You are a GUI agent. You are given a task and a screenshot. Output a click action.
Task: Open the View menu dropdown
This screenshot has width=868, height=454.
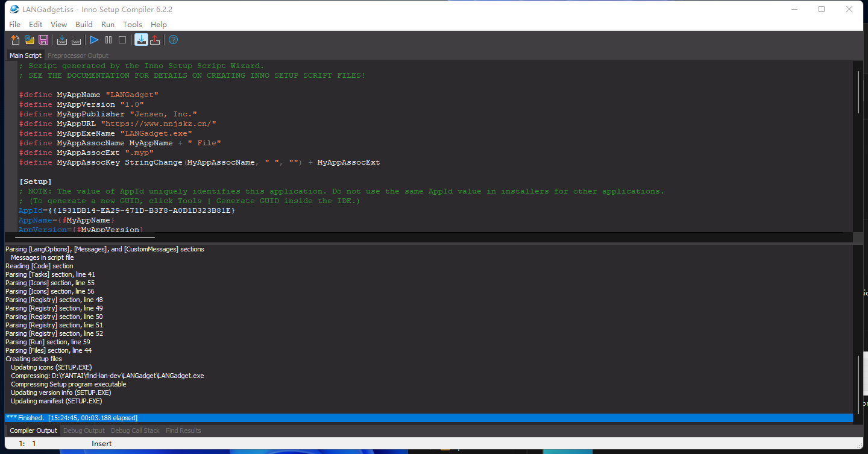tap(58, 24)
